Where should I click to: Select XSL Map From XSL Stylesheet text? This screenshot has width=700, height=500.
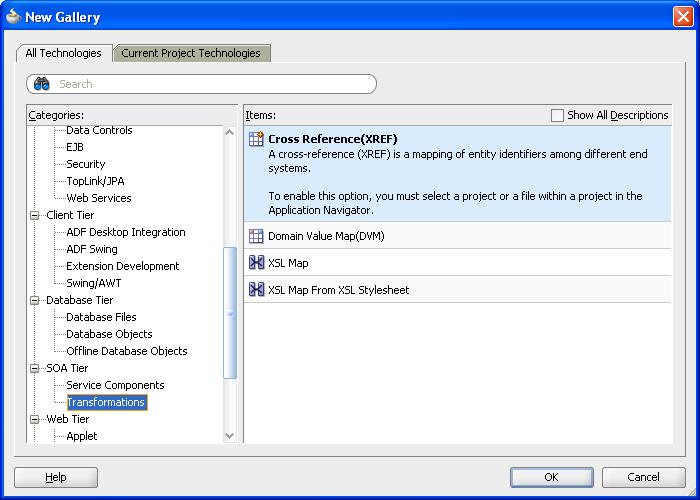pos(338,290)
